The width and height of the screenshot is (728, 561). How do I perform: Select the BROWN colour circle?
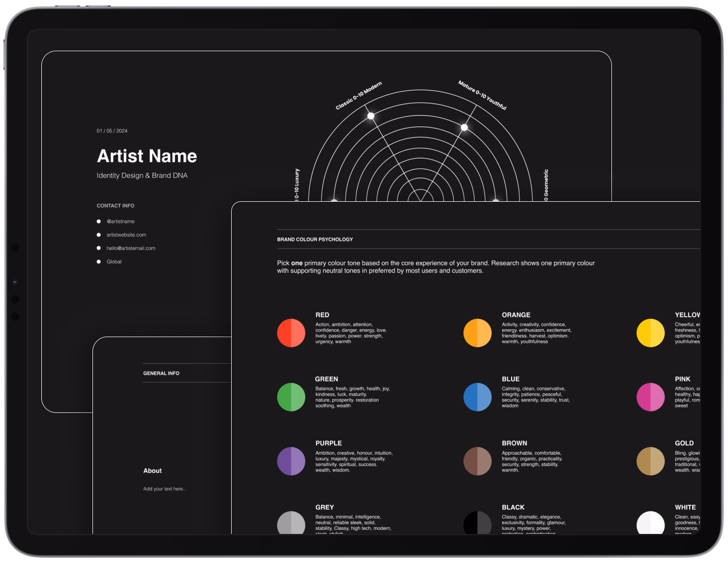[x=478, y=461]
